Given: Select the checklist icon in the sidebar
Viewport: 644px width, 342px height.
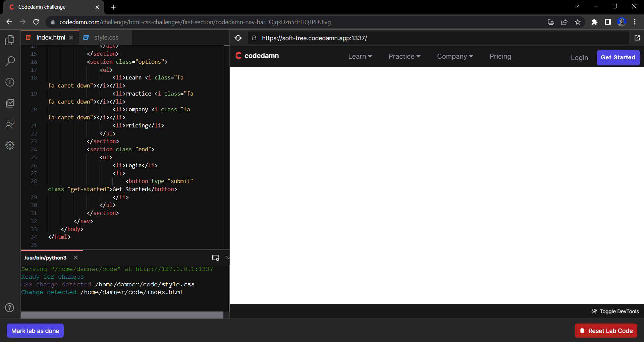Looking at the screenshot, I should tap(10, 103).
